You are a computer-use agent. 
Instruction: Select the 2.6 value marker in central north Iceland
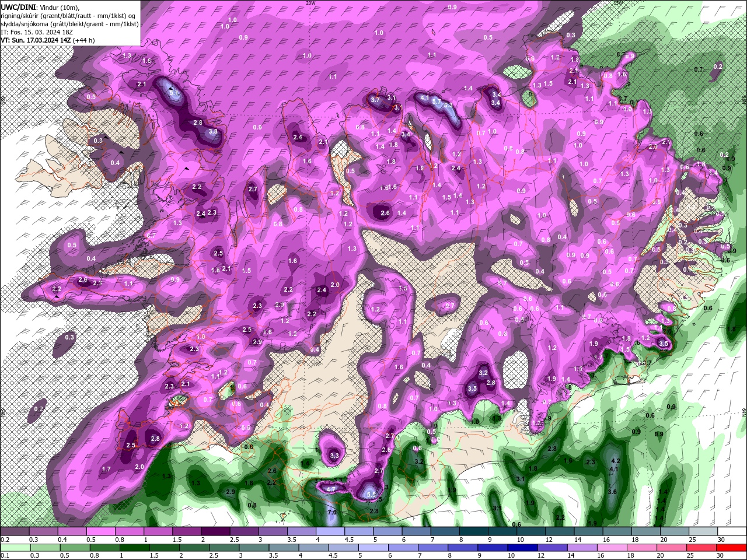coord(385,213)
